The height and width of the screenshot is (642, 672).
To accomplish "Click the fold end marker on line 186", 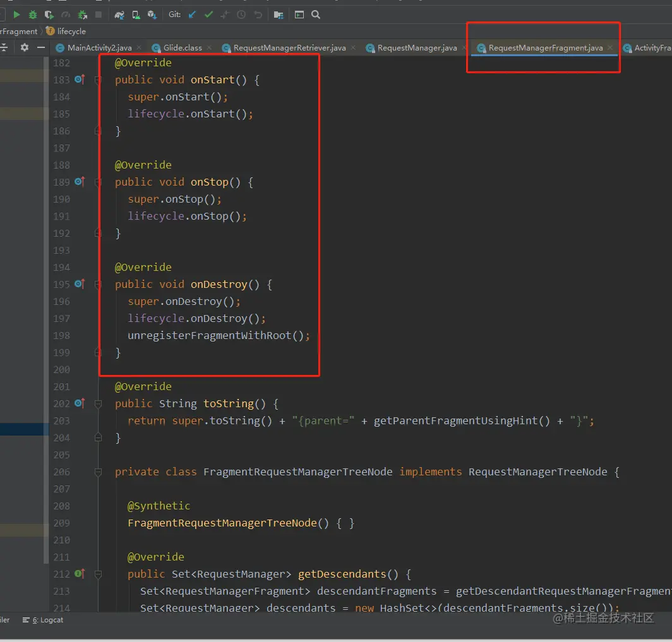I will pyautogui.click(x=98, y=131).
